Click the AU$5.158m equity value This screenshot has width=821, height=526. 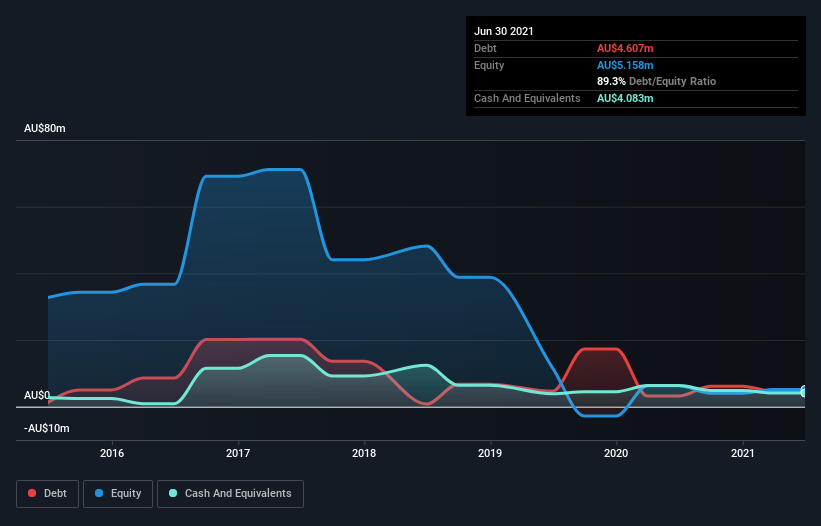click(625, 65)
